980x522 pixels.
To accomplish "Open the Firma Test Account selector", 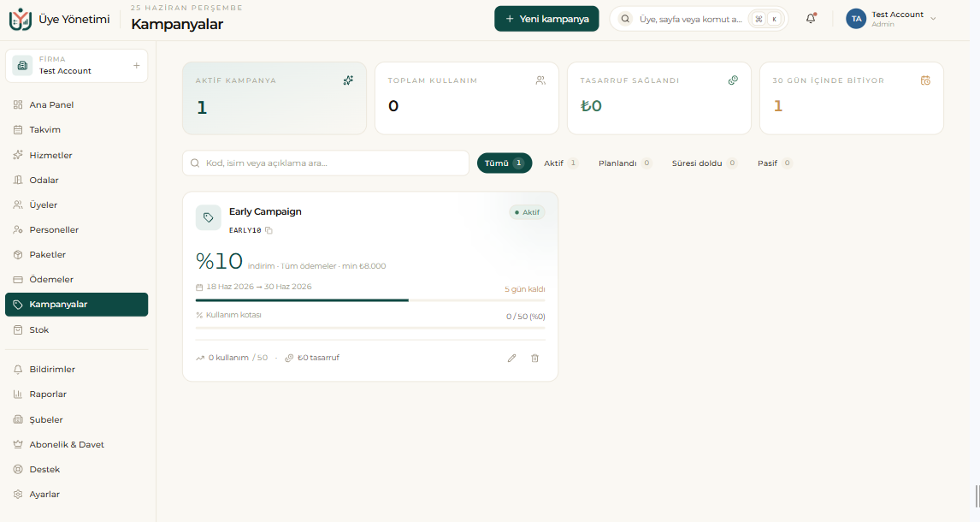I will coord(76,66).
